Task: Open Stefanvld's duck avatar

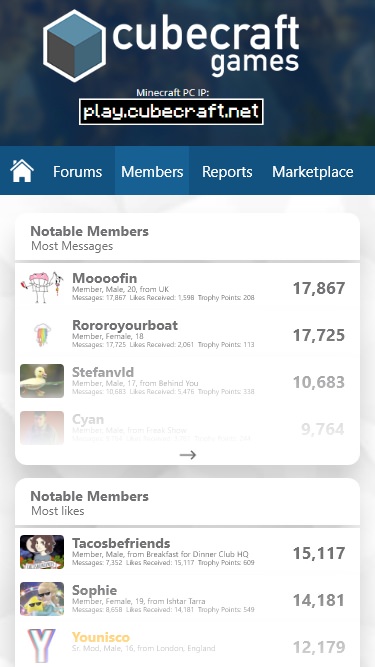Action: (x=42, y=381)
